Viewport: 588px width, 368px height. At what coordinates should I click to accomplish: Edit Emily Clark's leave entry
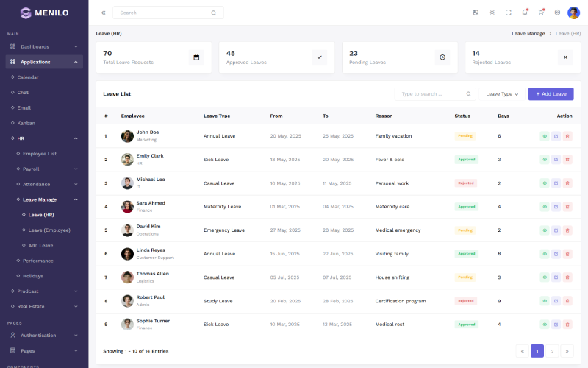[x=556, y=160]
